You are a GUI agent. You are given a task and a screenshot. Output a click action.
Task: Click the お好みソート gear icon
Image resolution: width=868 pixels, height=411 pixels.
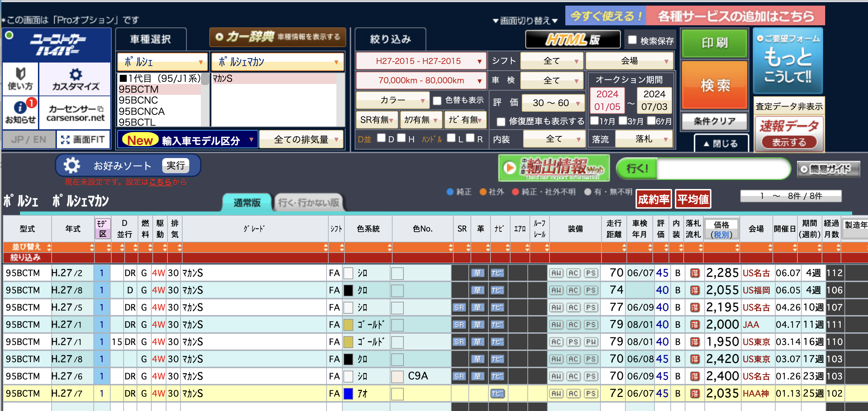pos(72,165)
